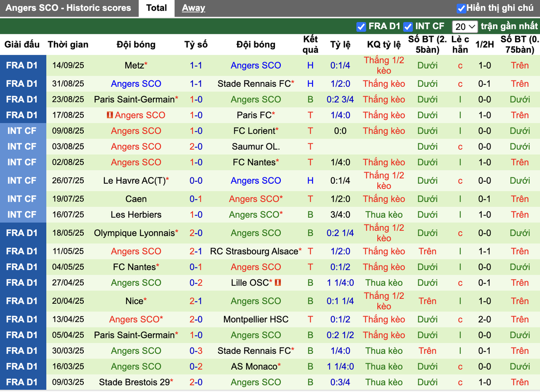Click the 0-3 score against Stade Rennais FC
This screenshot has width=540, height=392.
pyautogui.click(x=196, y=351)
